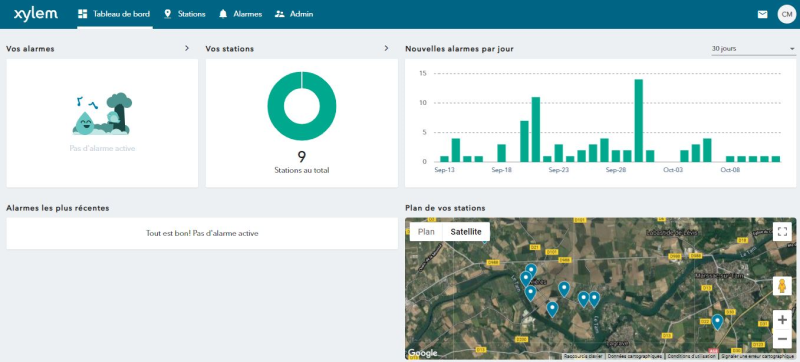Click 'Alarmes les plus récentes' heading
Image resolution: width=800 pixels, height=362 pixels.
(58, 208)
